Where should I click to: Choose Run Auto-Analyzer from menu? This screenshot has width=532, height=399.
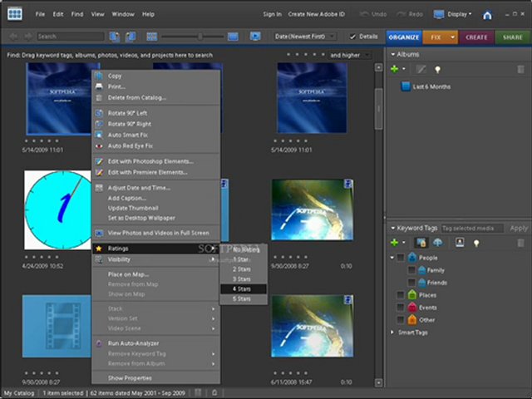pyautogui.click(x=155, y=343)
